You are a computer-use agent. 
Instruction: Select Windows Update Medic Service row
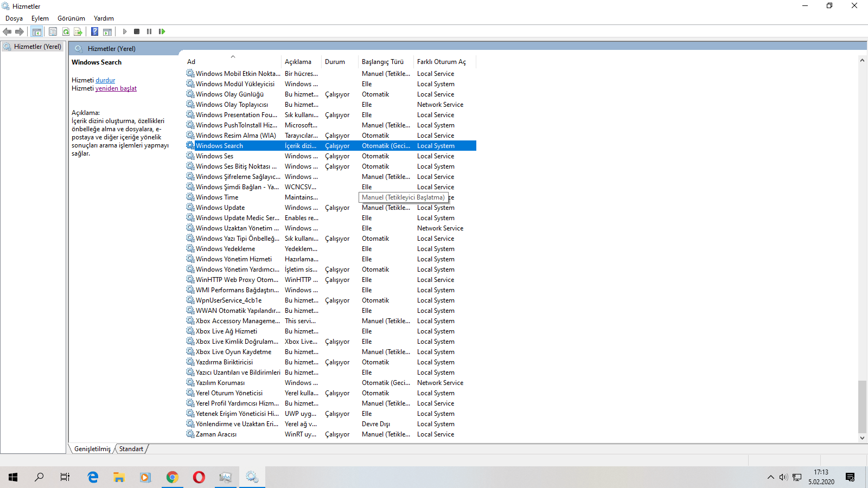click(x=331, y=218)
